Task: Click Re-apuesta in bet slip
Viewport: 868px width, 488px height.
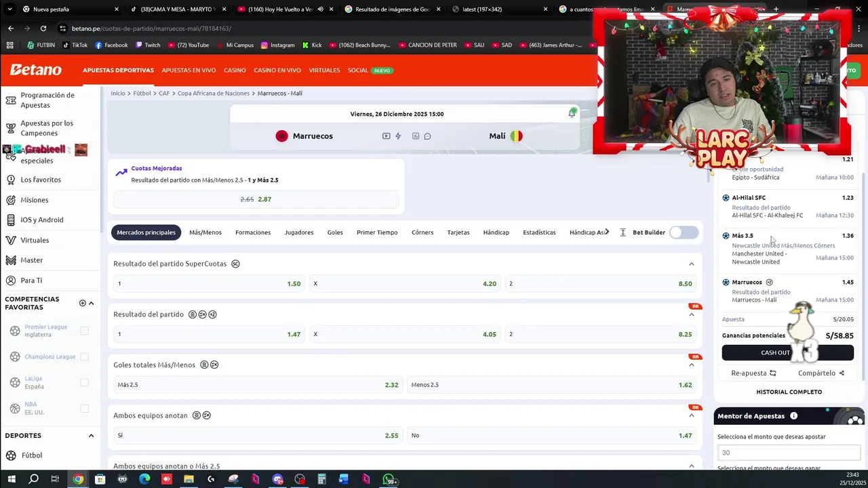Action: (753, 373)
